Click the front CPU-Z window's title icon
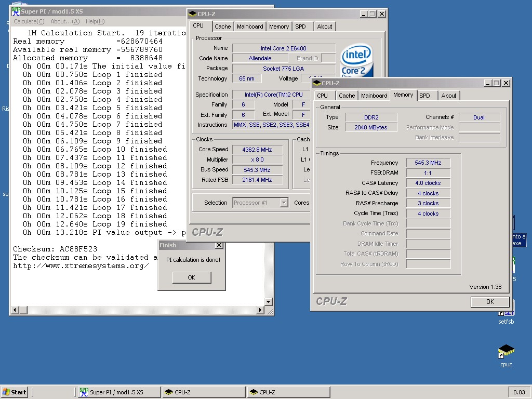Screen dimensions: 532x399 pyautogui.click(x=316, y=83)
